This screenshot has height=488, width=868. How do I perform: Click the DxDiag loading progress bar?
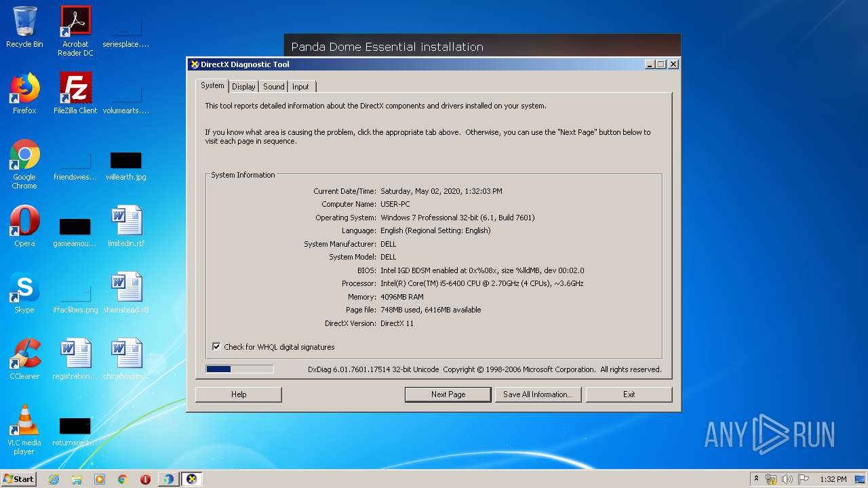pos(240,369)
